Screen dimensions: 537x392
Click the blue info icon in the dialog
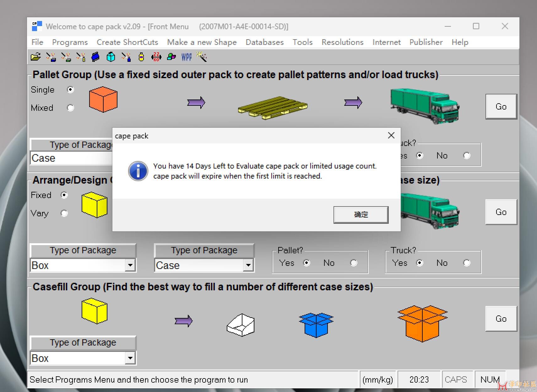click(x=138, y=171)
